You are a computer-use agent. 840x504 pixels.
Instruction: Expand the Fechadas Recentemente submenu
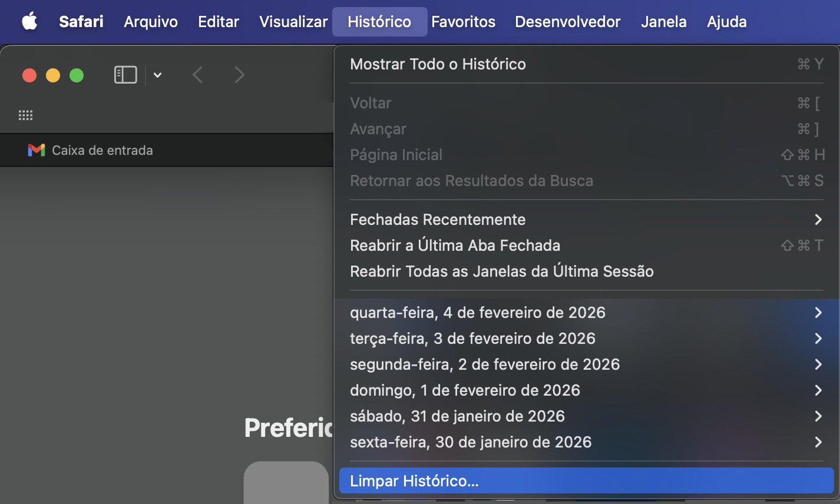pyautogui.click(x=818, y=219)
